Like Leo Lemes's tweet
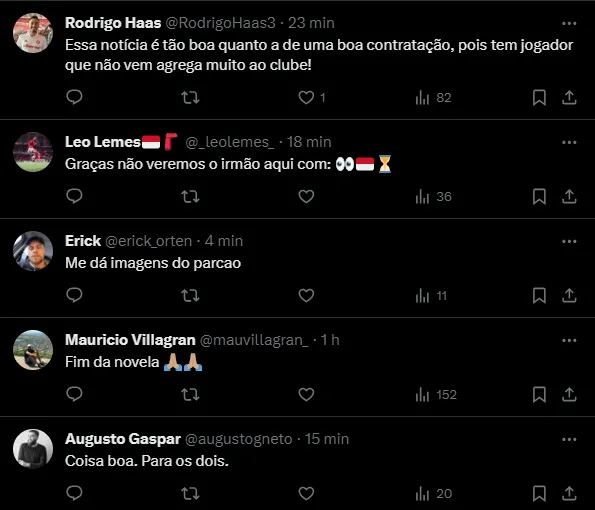 [306, 197]
